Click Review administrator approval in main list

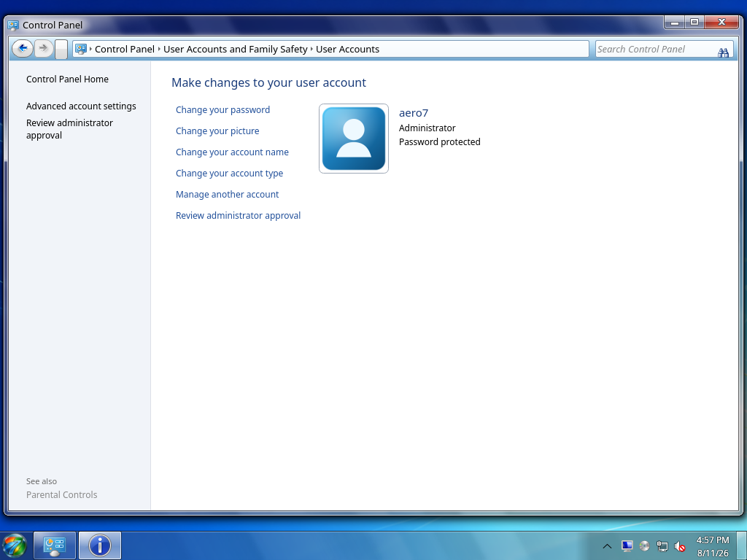pyautogui.click(x=238, y=216)
